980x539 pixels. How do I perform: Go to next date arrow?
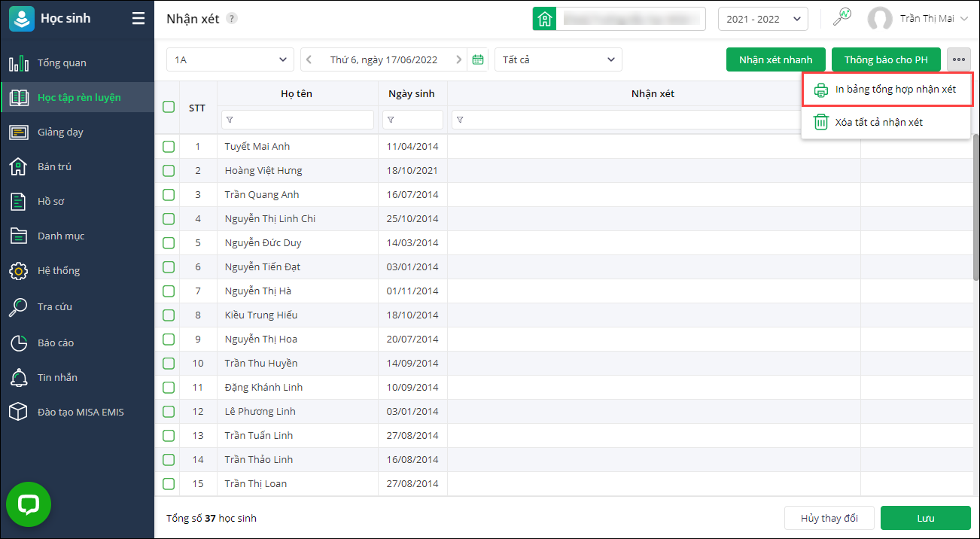coord(458,59)
